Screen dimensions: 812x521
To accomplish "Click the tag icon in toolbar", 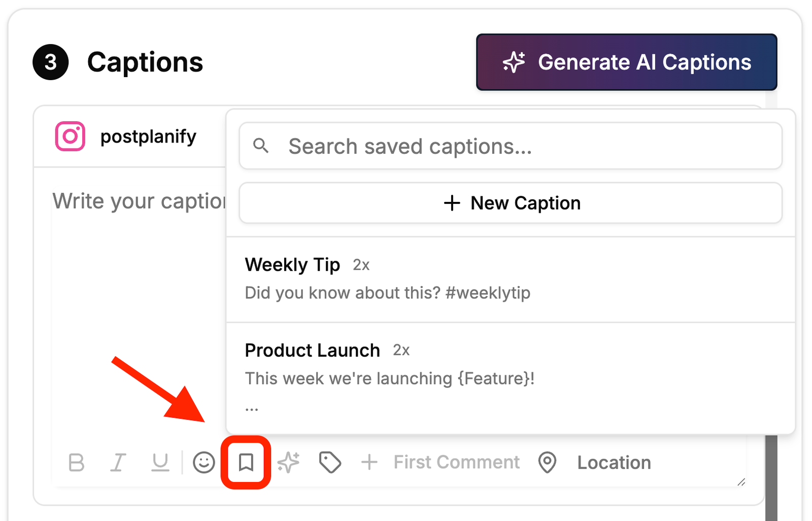I will click(x=330, y=463).
